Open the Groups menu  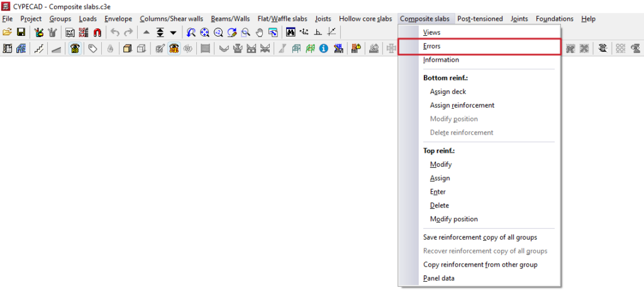pos(60,19)
